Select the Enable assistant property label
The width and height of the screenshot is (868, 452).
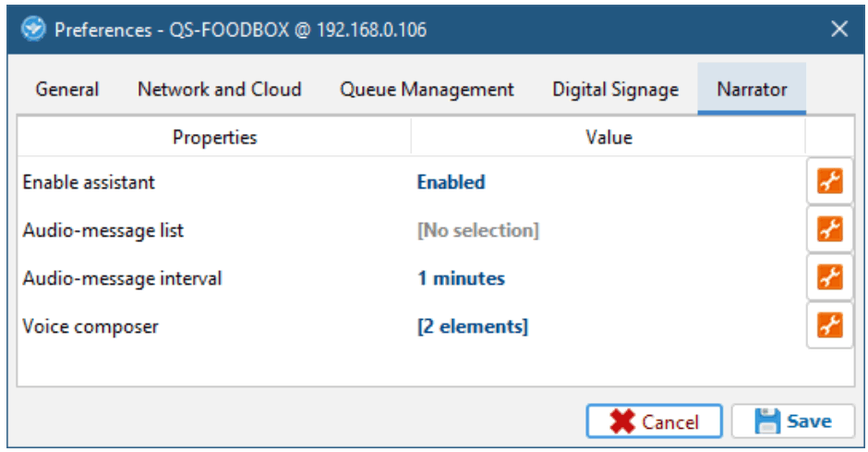(89, 182)
